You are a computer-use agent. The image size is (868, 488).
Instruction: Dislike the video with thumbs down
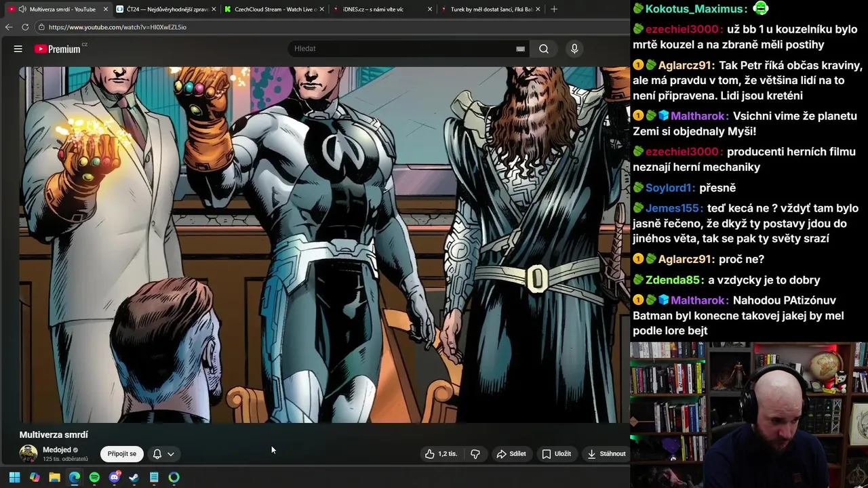(x=475, y=454)
